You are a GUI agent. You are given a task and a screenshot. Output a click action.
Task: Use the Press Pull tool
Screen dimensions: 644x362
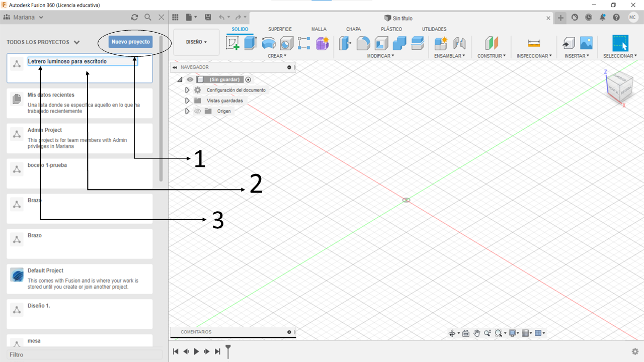point(345,43)
